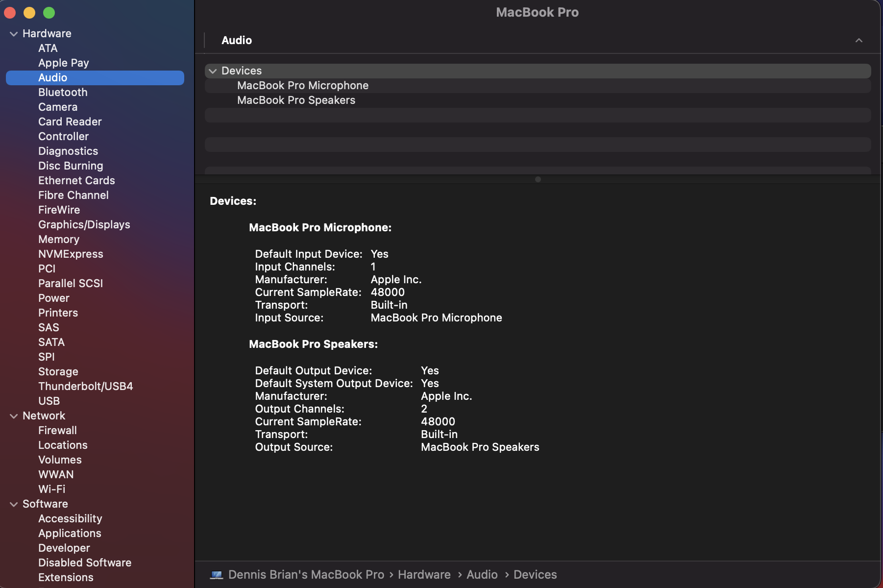Select PCI in sidebar
This screenshot has width=883, height=588.
coord(47,269)
